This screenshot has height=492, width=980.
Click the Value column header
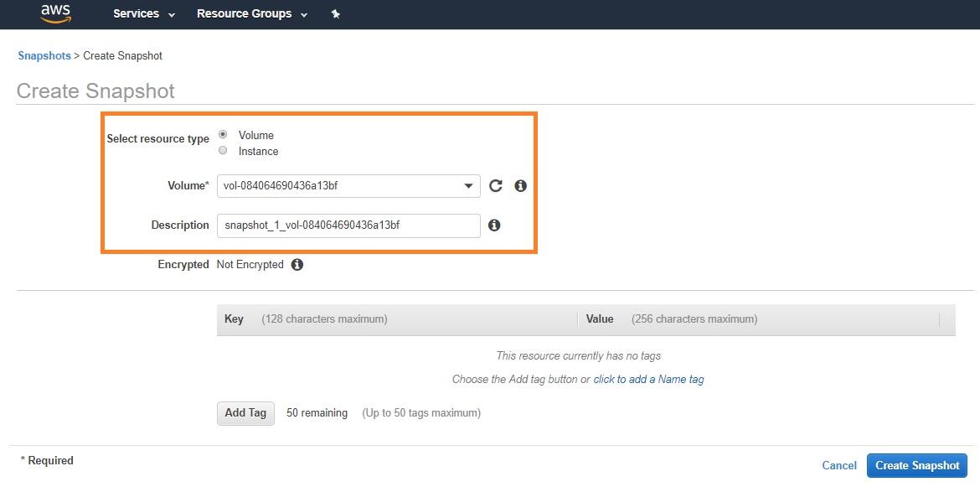click(x=600, y=319)
